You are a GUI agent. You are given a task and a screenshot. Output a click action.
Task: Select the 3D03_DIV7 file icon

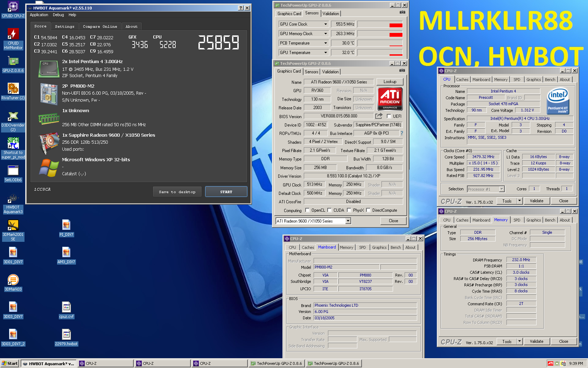click(x=13, y=310)
